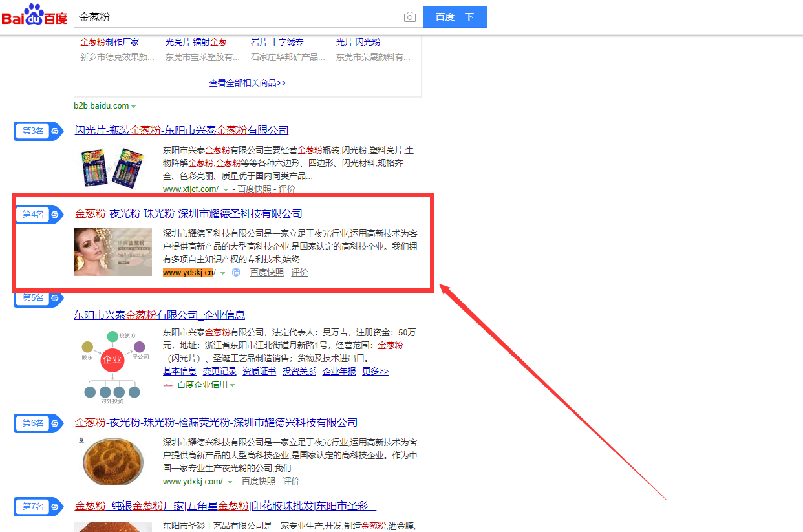Expand dropdown arrow next to www.xtjcf.com/
The height and width of the screenshot is (532, 803).
226,189
